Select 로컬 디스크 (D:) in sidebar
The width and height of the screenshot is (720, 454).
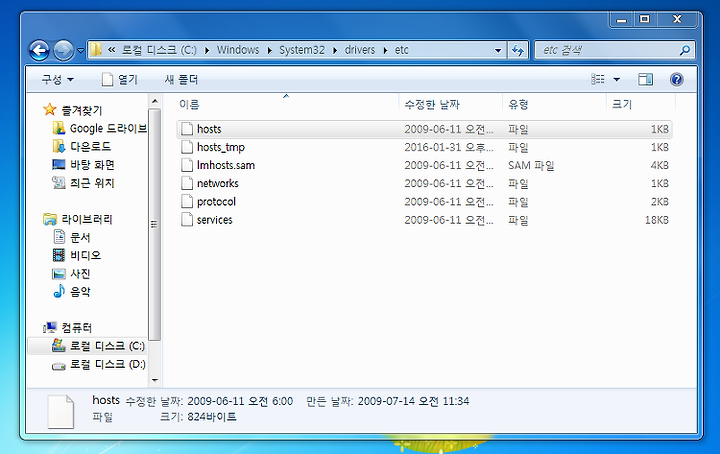click(x=107, y=364)
